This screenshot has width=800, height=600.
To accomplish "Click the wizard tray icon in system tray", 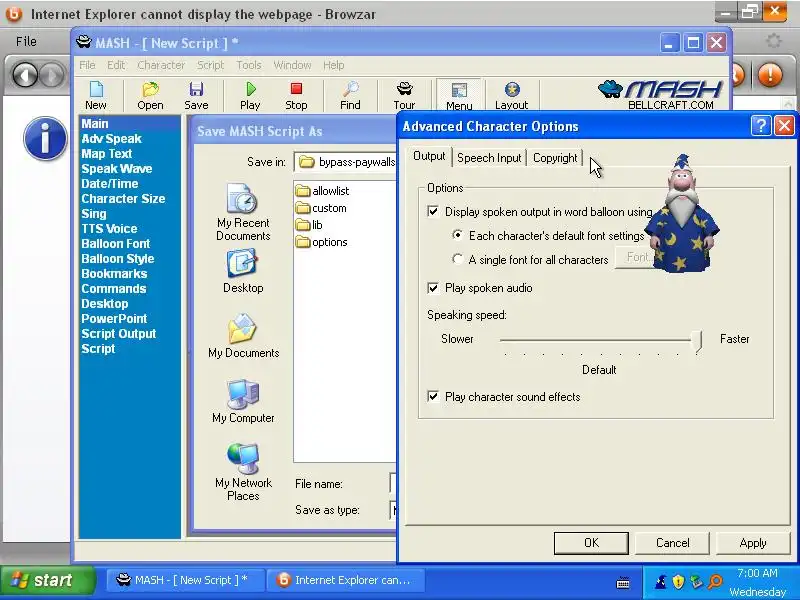I will (x=661, y=581).
